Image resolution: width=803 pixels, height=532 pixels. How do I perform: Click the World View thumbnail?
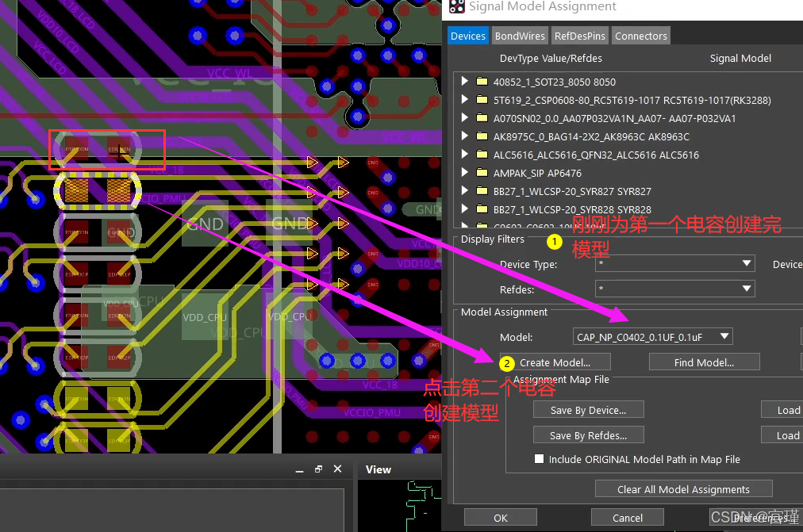click(x=399, y=505)
